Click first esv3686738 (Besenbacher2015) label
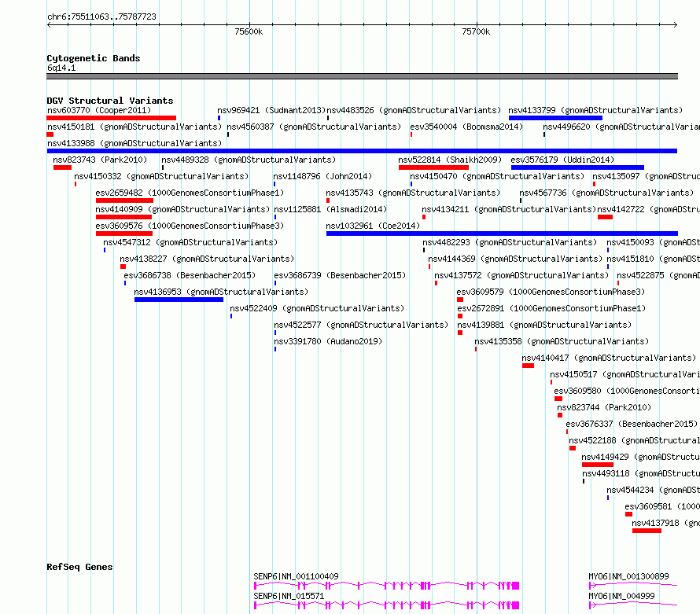This screenshot has height=614, width=700. pyautogui.click(x=190, y=275)
